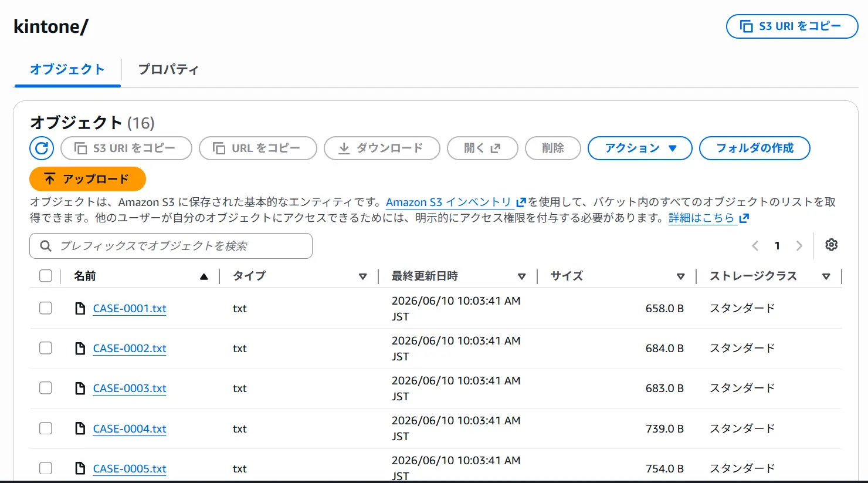Sort by 名前 column ascending arrow

pos(204,276)
